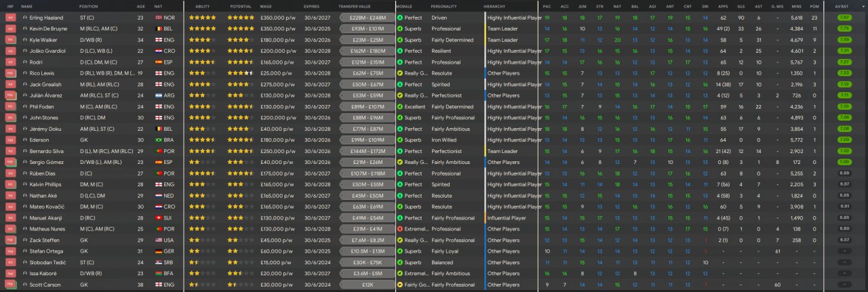Click the Int status badge for Erling Haaland
The width and height of the screenshot is (868, 292).
coord(10,17)
